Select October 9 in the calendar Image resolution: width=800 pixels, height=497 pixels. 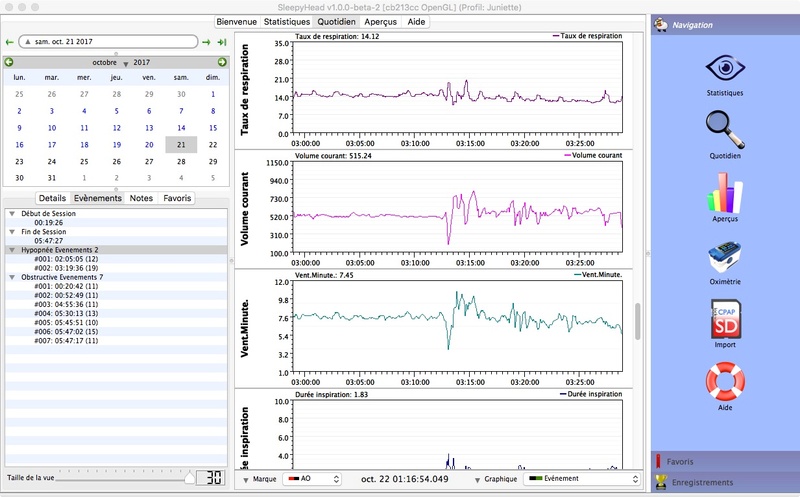19,128
